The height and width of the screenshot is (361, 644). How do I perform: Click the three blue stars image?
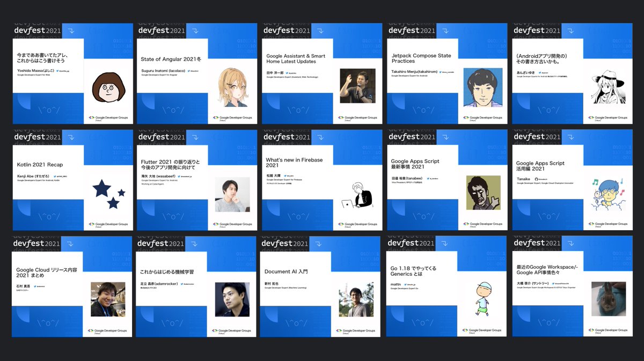109,194
